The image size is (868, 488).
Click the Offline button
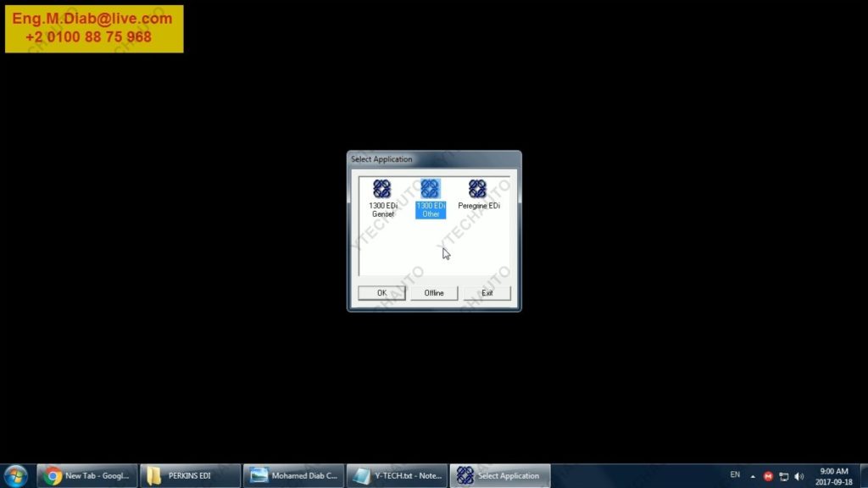(434, 293)
